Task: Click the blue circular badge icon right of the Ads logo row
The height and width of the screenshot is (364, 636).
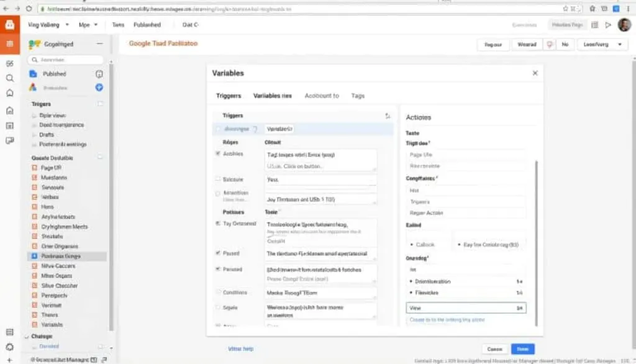Action: click(x=99, y=87)
